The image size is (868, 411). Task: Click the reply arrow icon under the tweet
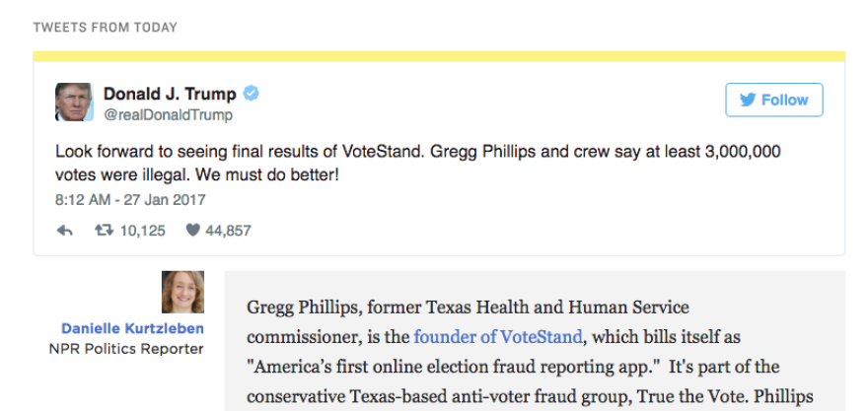64,231
